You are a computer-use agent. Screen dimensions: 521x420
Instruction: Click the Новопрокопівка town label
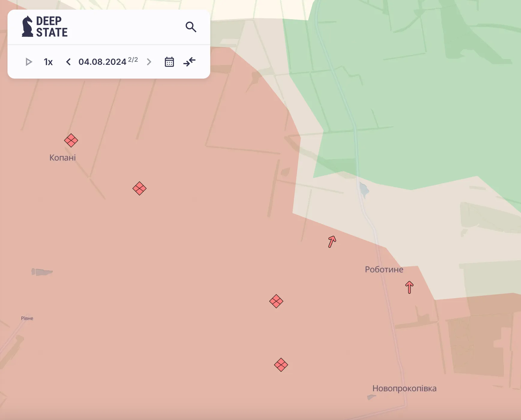pyautogui.click(x=404, y=388)
